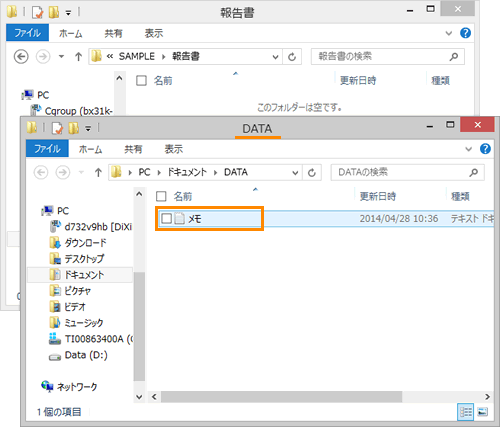The width and height of the screenshot is (500, 427).
Task: Click Up arrow in 報告書 window
Action: pos(78,57)
